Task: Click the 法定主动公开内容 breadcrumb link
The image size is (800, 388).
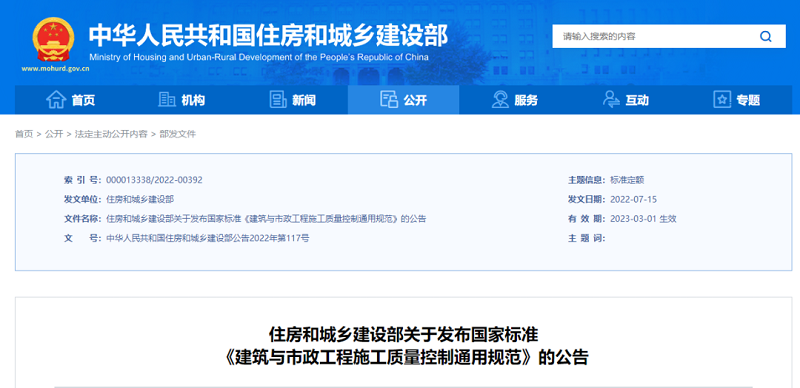Action: point(111,134)
